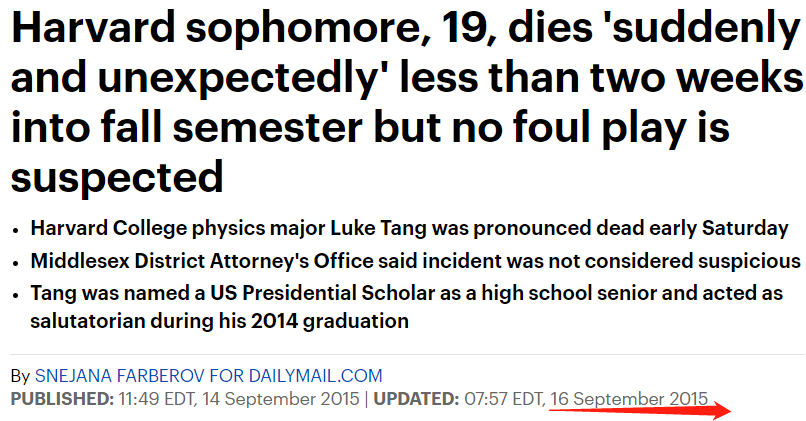Screen dimensions: 806x421
Task: Click the Middlesex District Attorney's Office bullet
Action: [x=415, y=261]
